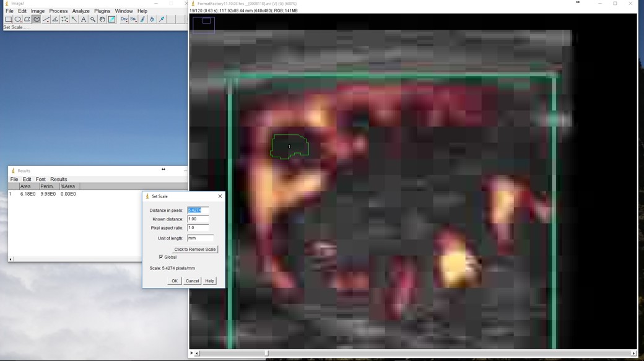The width and height of the screenshot is (644, 361).
Task: Activate the Magnifying glass tool
Action: pos(93,20)
